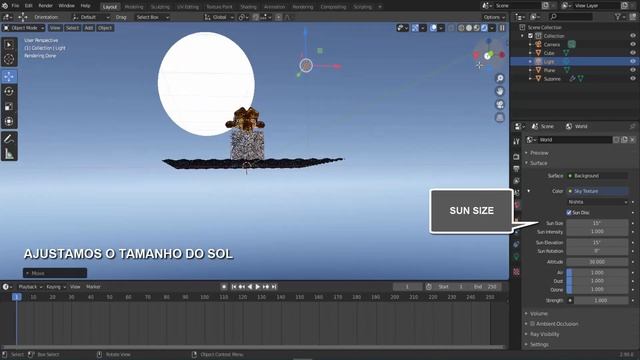The height and width of the screenshot is (360, 640).
Task: Open the Options dropdown
Action: click(494, 17)
